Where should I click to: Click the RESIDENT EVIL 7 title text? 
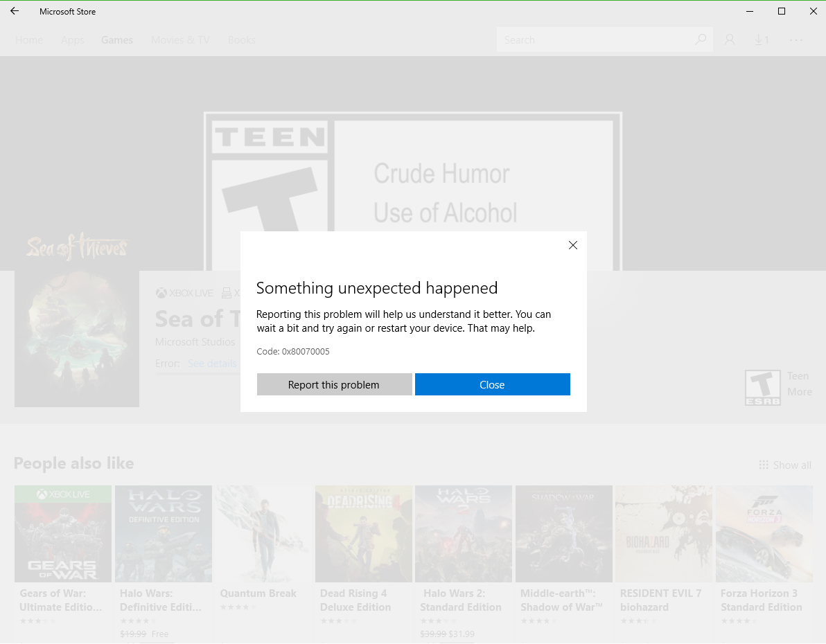click(x=660, y=600)
